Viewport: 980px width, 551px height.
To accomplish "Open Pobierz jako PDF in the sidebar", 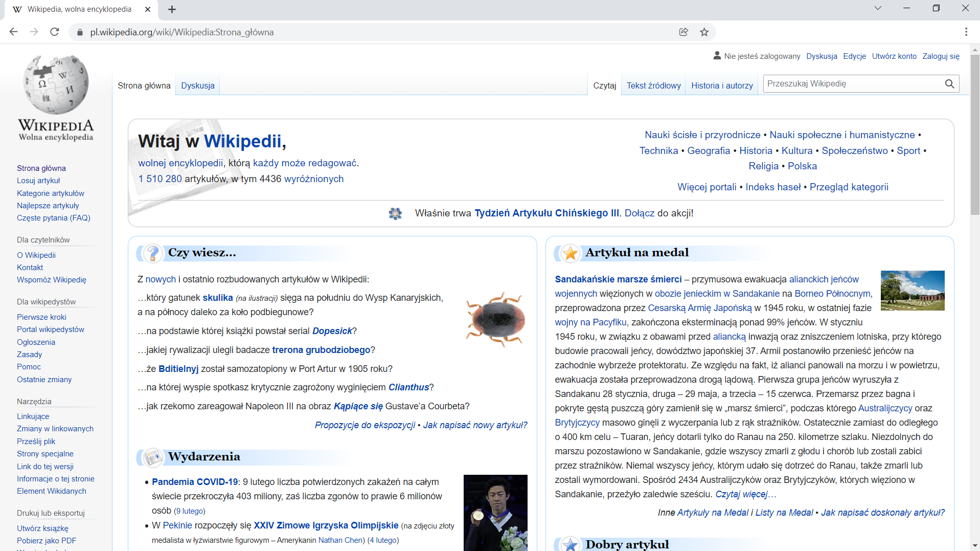I will click(46, 540).
